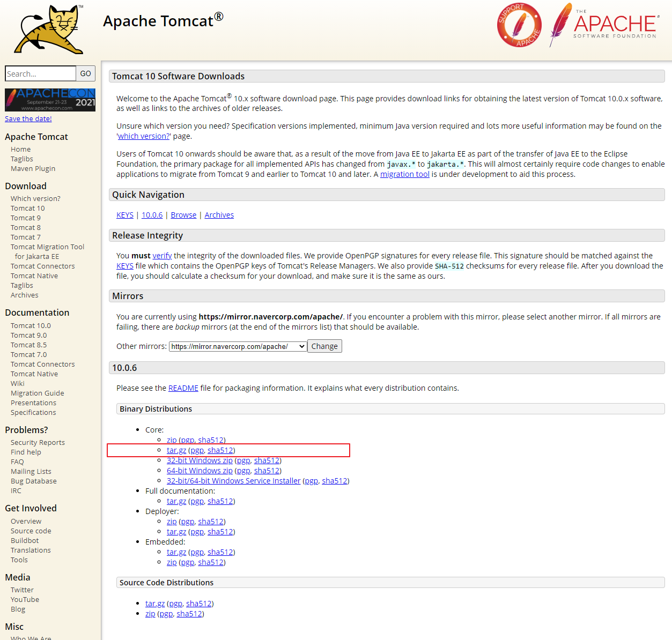Open the mirrors dropdown list
The height and width of the screenshot is (640, 672).
click(238, 346)
